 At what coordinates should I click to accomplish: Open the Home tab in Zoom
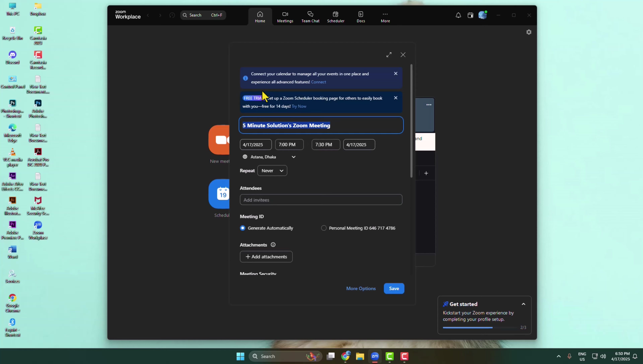(x=260, y=17)
